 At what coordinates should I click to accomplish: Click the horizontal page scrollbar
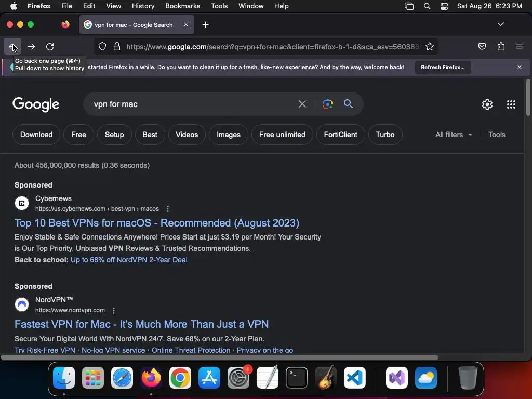click(x=220, y=357)
